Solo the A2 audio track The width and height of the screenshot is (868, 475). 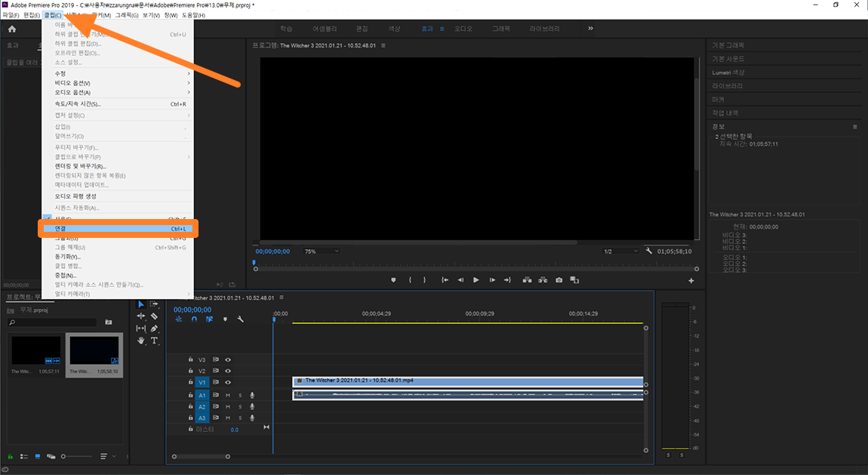pyautogui.click(x=240, y=407)
